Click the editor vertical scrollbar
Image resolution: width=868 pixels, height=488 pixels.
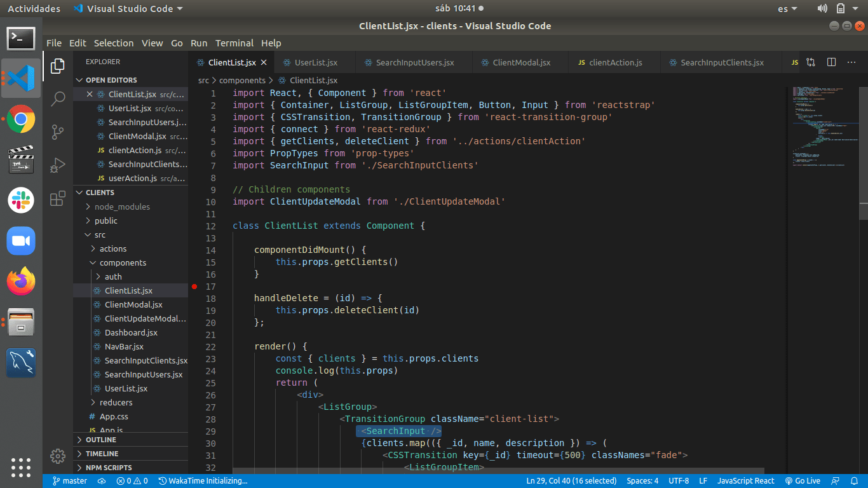(863, 153)
